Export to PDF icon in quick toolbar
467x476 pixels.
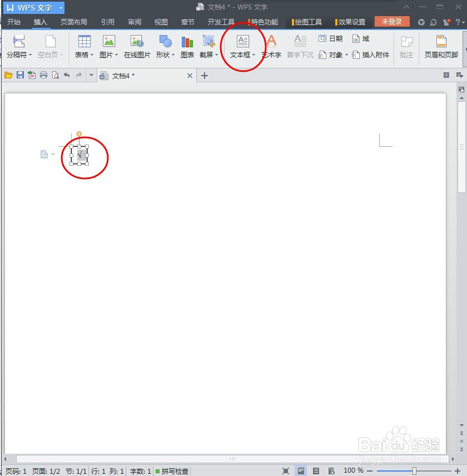click(32, 75)
